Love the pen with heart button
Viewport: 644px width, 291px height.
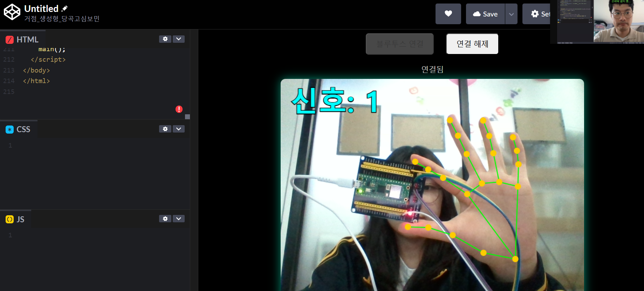coord(448,14)
